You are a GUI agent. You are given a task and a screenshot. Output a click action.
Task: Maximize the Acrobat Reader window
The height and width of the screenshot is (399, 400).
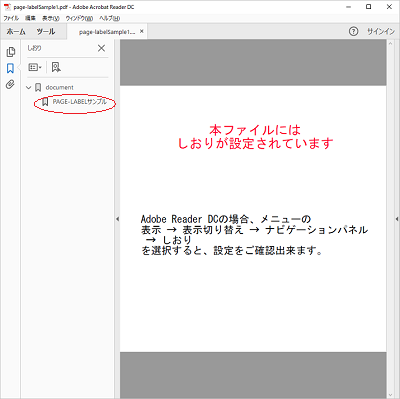(369, 7)
